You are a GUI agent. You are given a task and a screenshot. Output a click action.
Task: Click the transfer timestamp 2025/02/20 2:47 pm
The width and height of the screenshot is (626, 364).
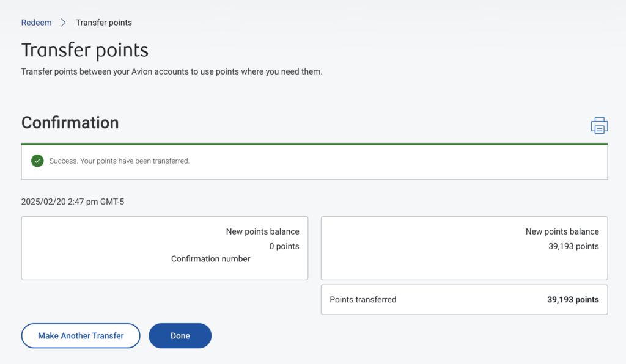pyautogui.click(x=73, y=202)
